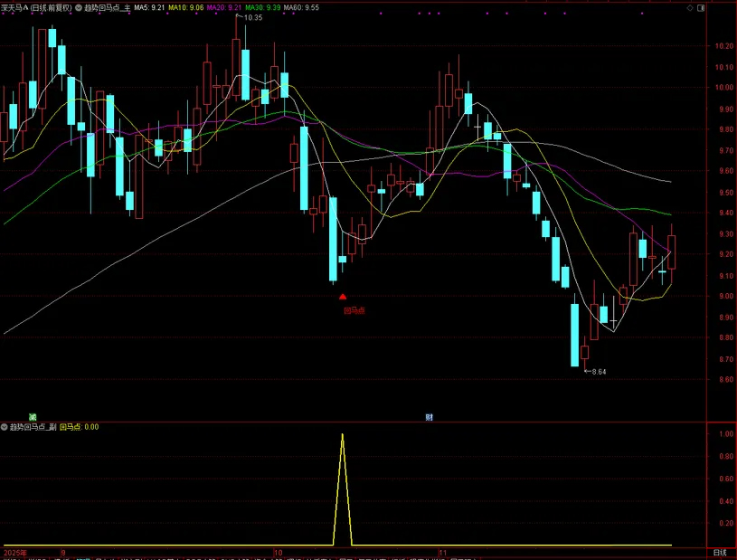The width and height of the screenshot is (737, 560).
Task: Click the diamond icon at top right
Action: click(692, 7)
